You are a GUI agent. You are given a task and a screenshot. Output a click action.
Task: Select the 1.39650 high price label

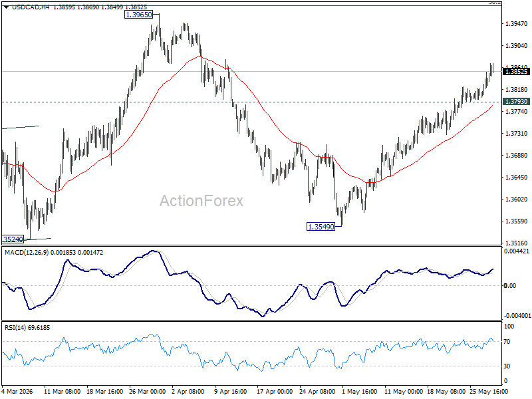[139, 15]
